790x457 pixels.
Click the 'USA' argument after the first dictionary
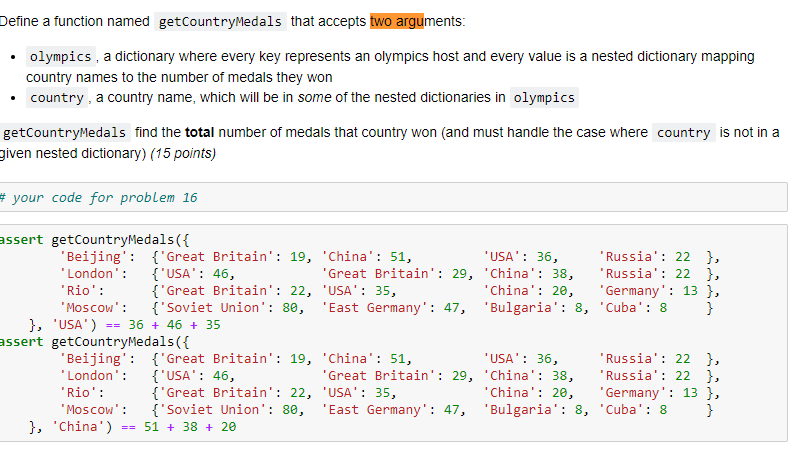coord(71,325)
